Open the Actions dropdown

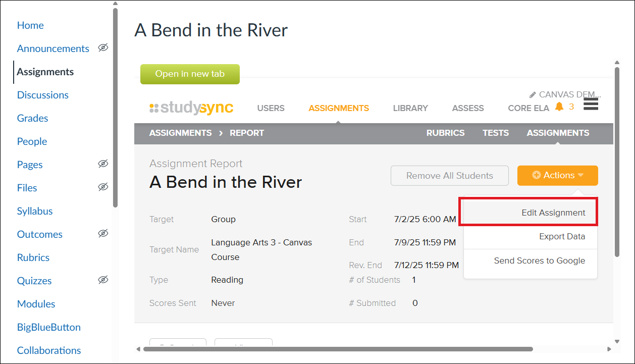click(557, 175)
